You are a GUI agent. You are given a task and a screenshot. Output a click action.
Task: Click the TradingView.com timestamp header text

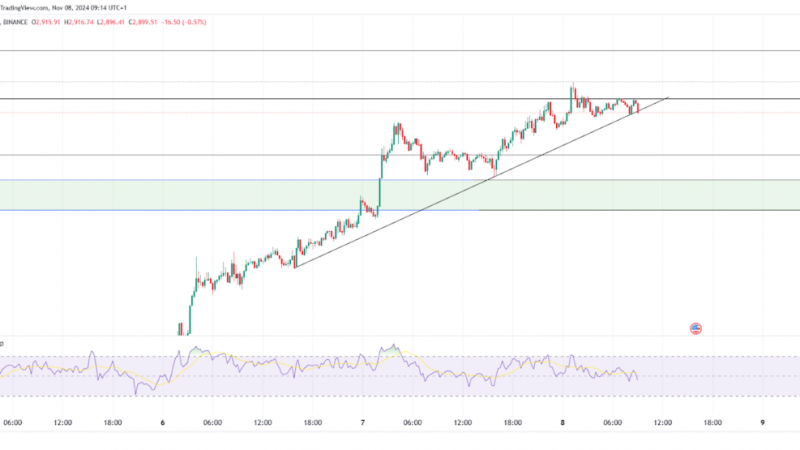click(x=63, y=8)
